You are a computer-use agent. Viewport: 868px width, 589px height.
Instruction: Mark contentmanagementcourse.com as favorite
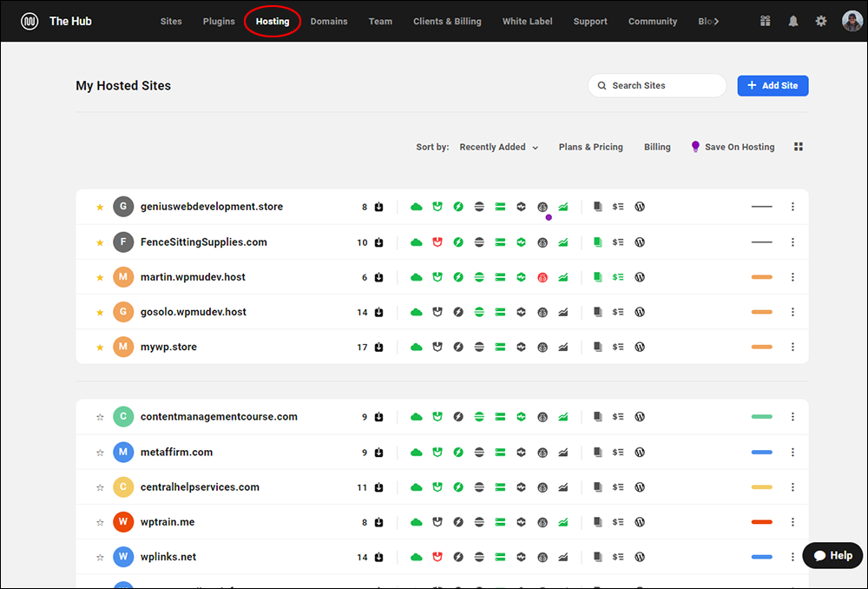coord(100,417)
